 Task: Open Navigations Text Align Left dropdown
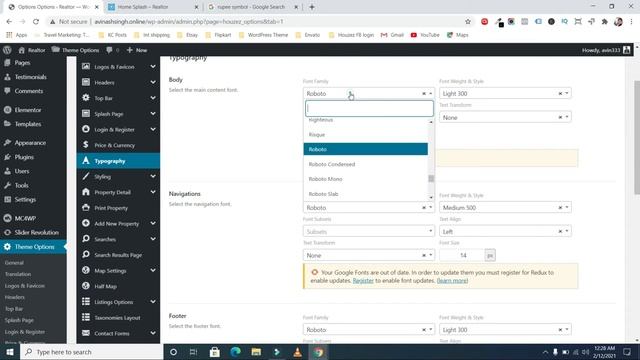click(x=505, y=231)
